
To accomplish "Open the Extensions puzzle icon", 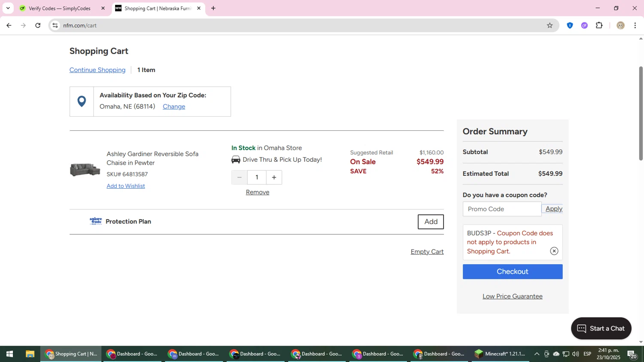I will pos(599,25).
